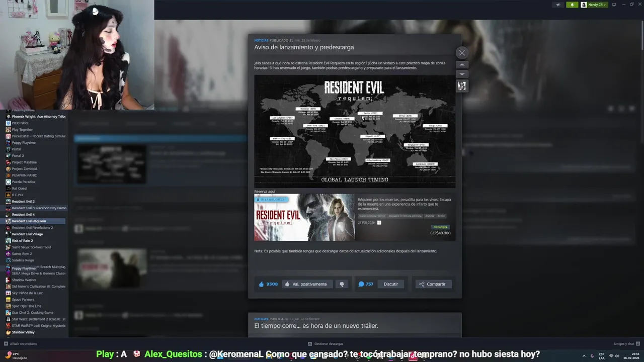Select Portal 2 in library list
This screenshot has height=362, width=644.
(35, 156)
